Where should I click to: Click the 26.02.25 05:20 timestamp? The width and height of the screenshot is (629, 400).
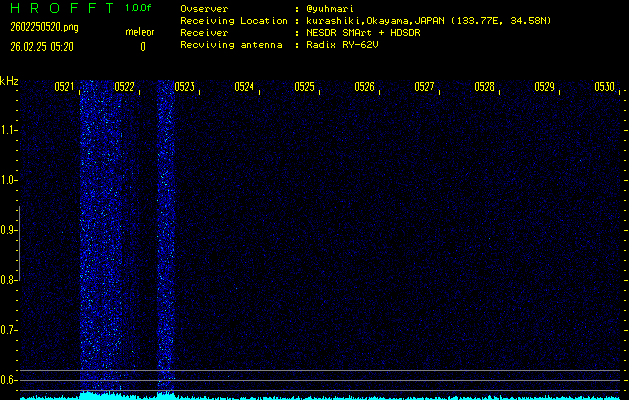45,46
